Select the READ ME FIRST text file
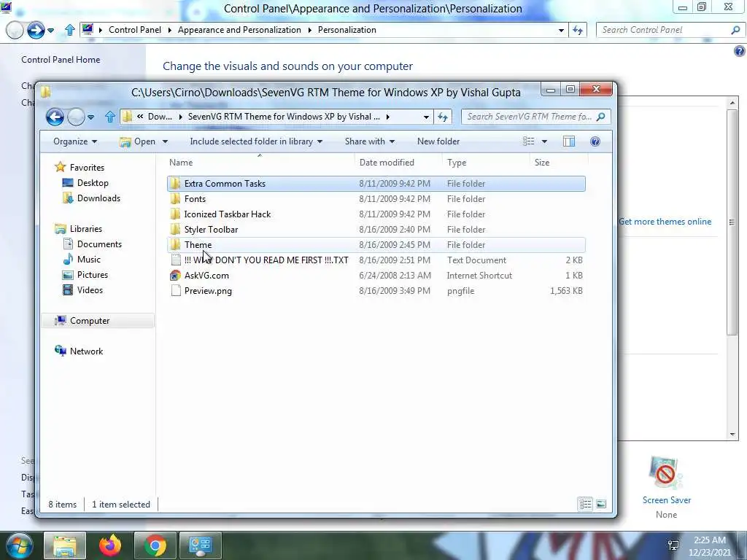Screen dimensions: 747x560 376,260
